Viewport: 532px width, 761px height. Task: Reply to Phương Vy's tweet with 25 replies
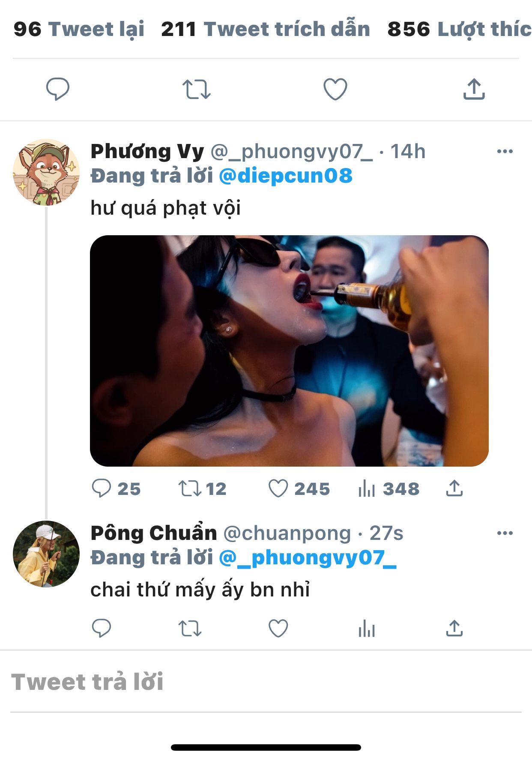[116, 488]
